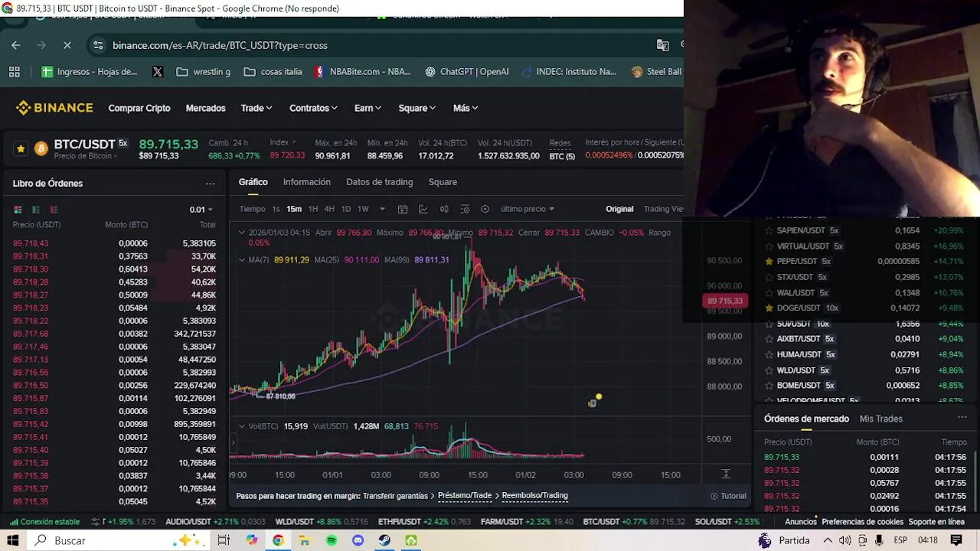Go back with the browser back arrow

[16, 45]
